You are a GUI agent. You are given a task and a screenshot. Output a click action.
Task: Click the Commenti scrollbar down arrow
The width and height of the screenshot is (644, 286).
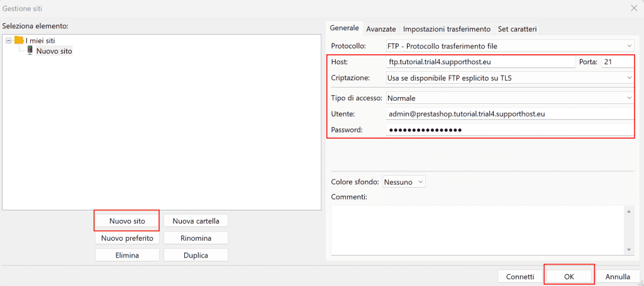tap(628, 249)
